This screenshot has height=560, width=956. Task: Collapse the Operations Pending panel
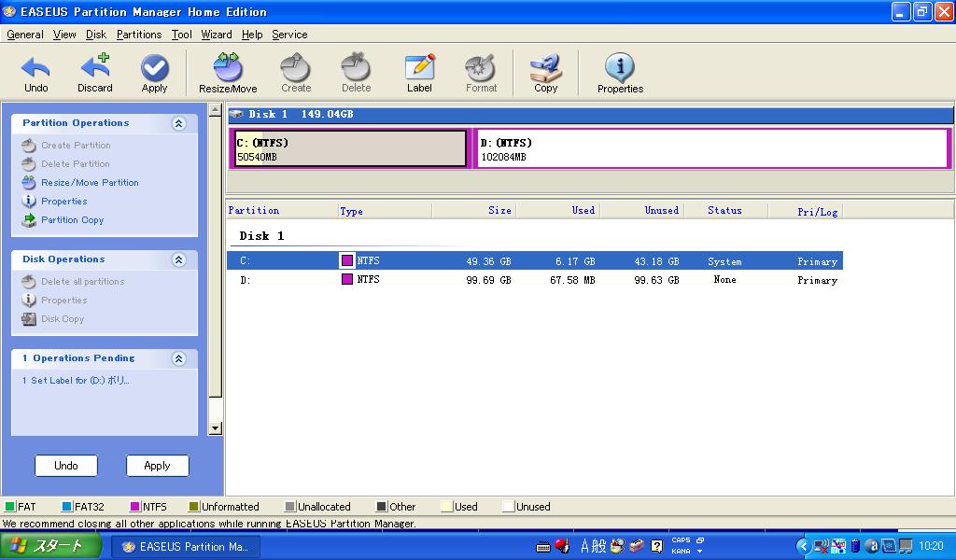[178, 359]
